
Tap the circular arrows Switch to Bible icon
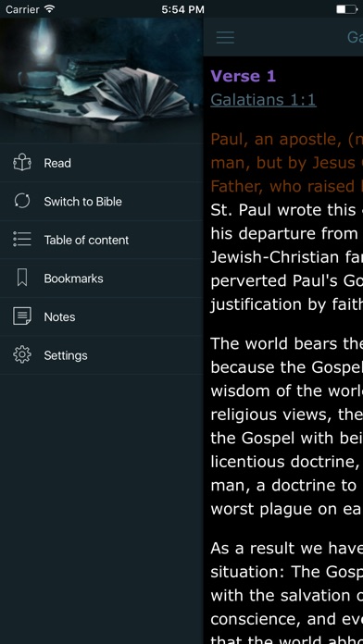(22, 201)
